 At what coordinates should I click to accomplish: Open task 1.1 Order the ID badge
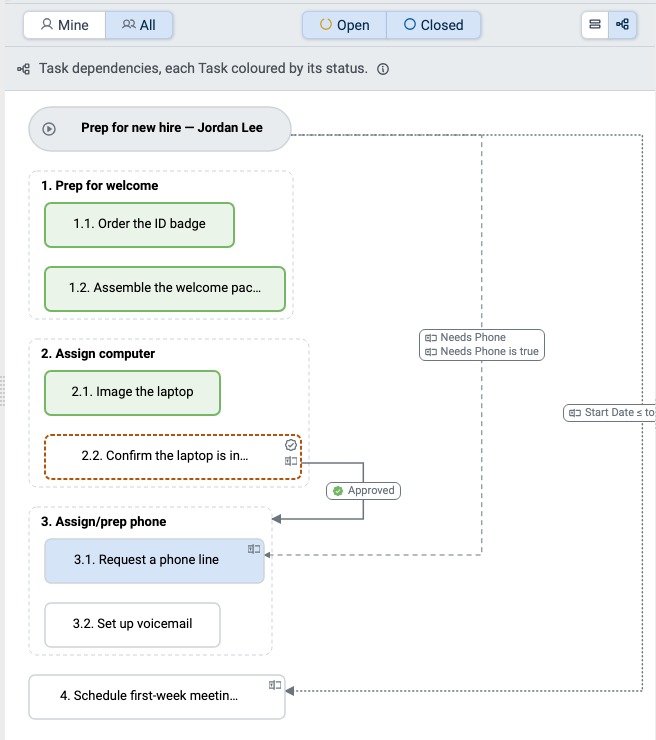139,225
